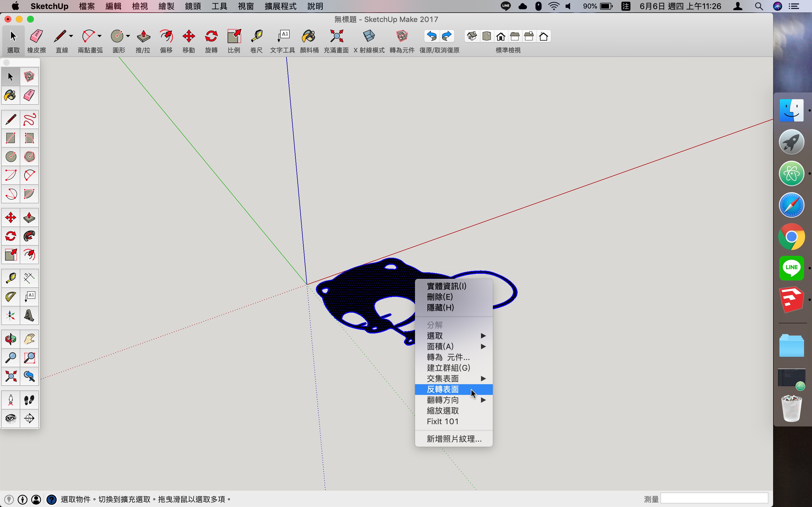Viewport: 812px width, 507px height.
Task: Expand the Arc tool dropdown arrow
Action: [x=100, y=36]
